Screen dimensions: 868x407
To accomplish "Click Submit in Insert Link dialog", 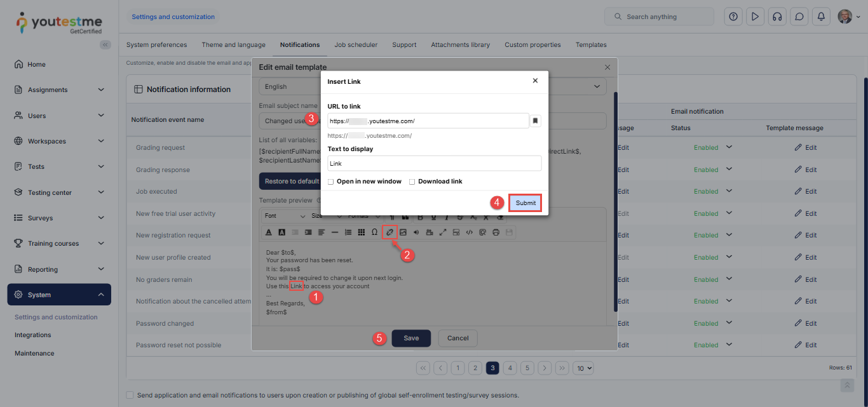I will [526, 203].
